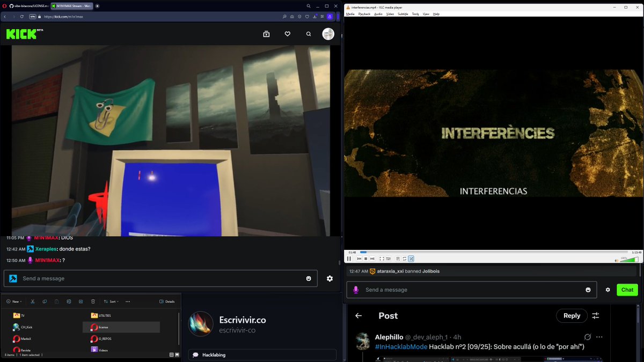Open emoji picker in right chat

[588, 290]
